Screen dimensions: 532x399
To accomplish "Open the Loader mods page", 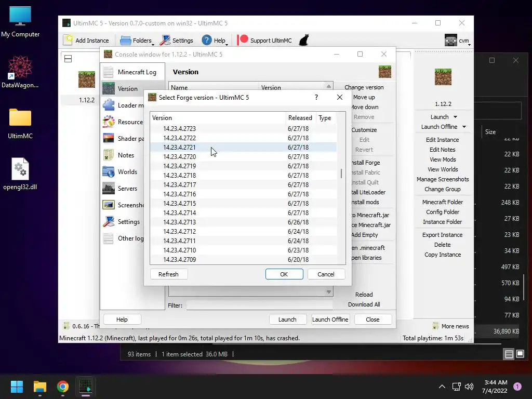I will pos(123,105).
